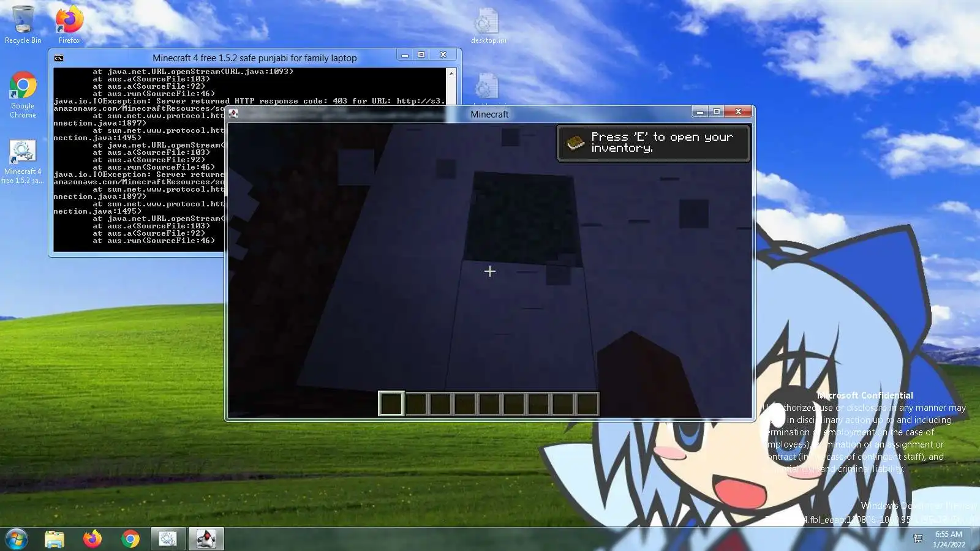Switch to the Java Minecraft taskbar button
This screenshot has width=980, height=551.
[x=206, y=539]
